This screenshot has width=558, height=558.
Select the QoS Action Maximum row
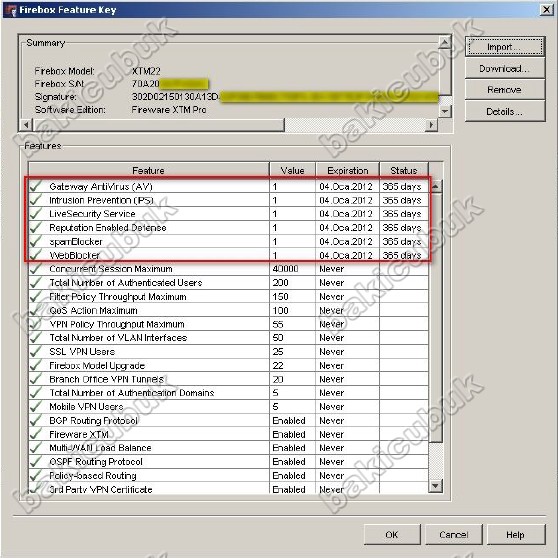[228, 310]
